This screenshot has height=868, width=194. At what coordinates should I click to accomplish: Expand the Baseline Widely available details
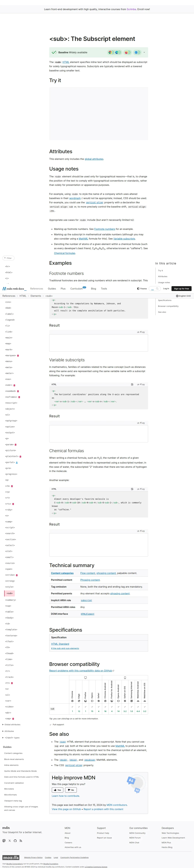point(144,52)
